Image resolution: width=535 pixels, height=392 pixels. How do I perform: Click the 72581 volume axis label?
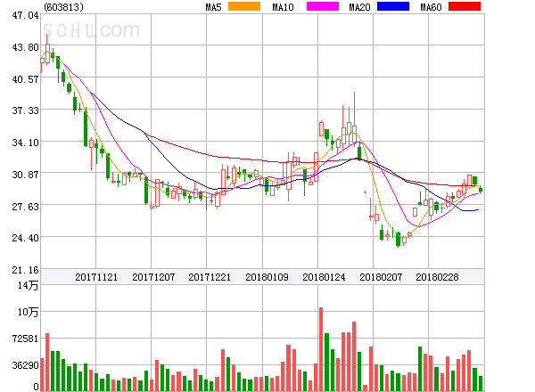[25, 339]
